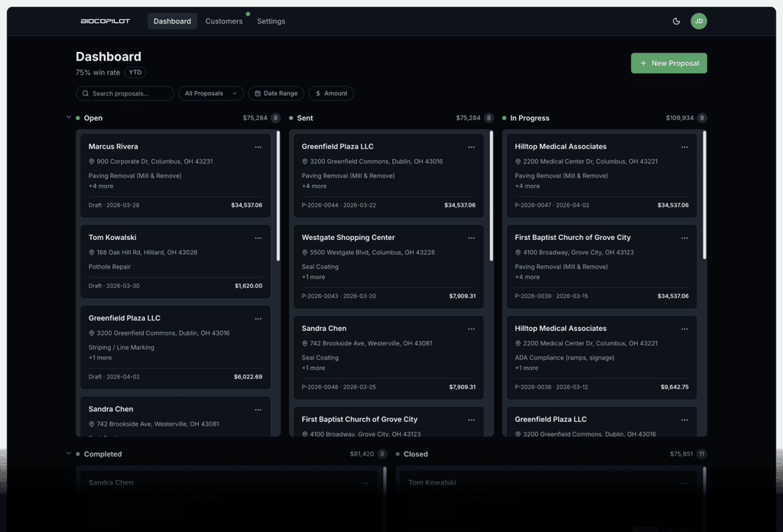
Task: Open options on Westgate Shopping Center card
Action: (x=471, y=238)
